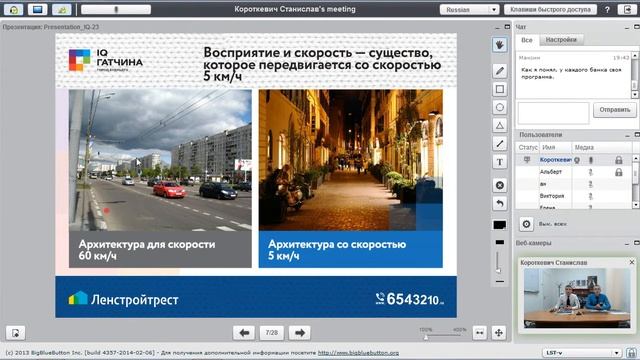The height and width of the screenshot is (360, 640).
Task: Select user Альберт in the users list
Action: click(551, 172)
